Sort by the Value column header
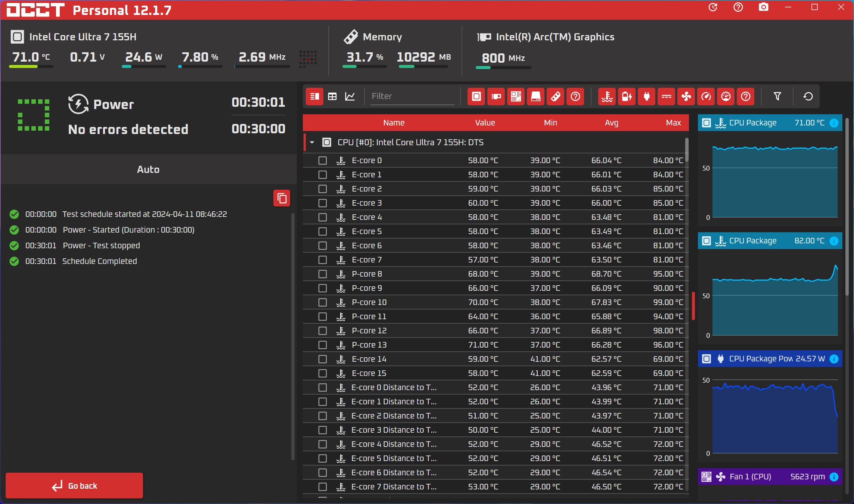The height and width of the screenshot is (504, 854). click(x=485, y=123)
